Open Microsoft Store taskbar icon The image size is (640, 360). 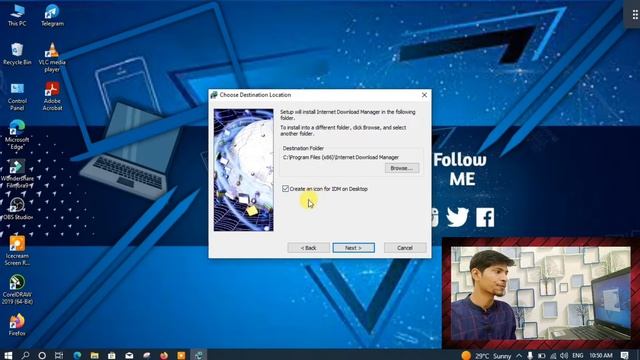(111, 355)
